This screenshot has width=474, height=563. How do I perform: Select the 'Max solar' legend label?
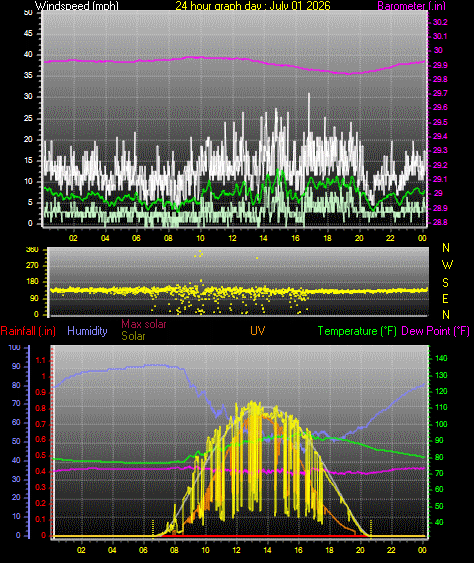tap(144, 324)
